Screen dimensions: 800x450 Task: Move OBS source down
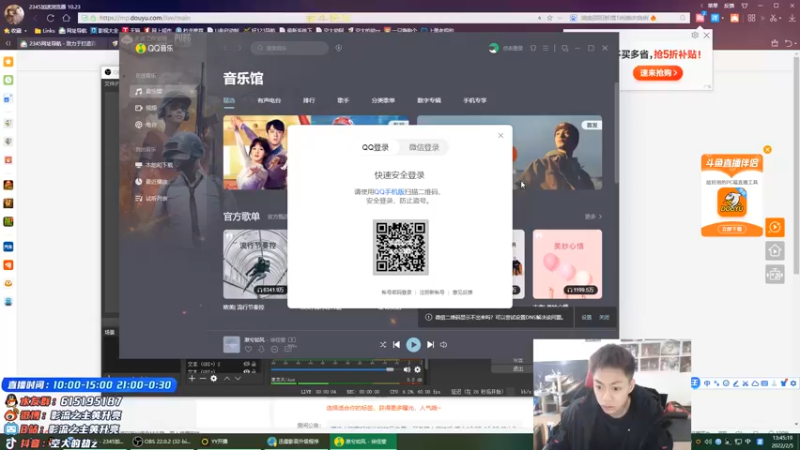click(238, 379)
